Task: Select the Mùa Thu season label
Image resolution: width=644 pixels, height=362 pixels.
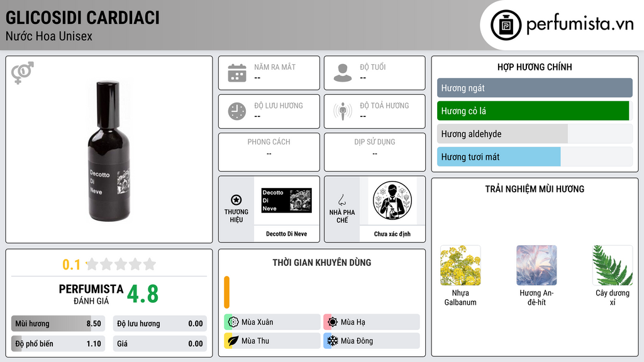Action: [255, 341]
